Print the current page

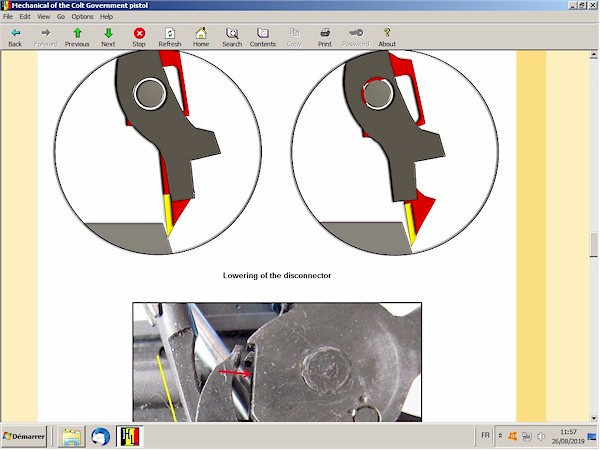pyautogui.click(x=325, y=37)
